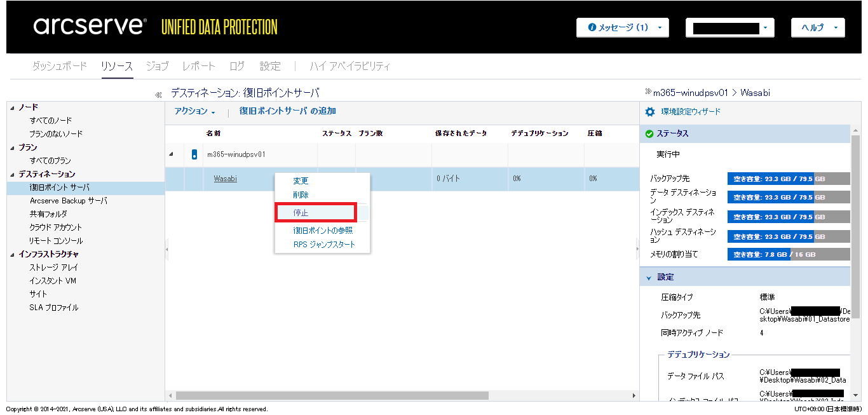Click the バックアップ先 free-space capacity bar
This screenshot has height=415, width=868.
point(789,179)
